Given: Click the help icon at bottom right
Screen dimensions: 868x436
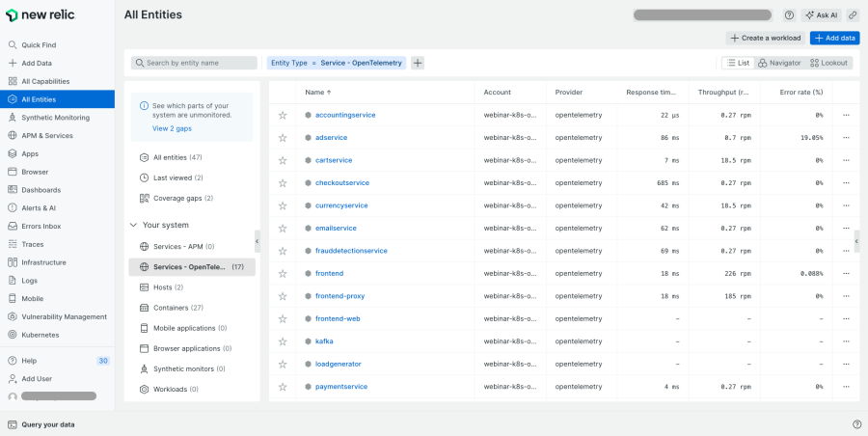Looking at the screenshot, I should [857, 424].
